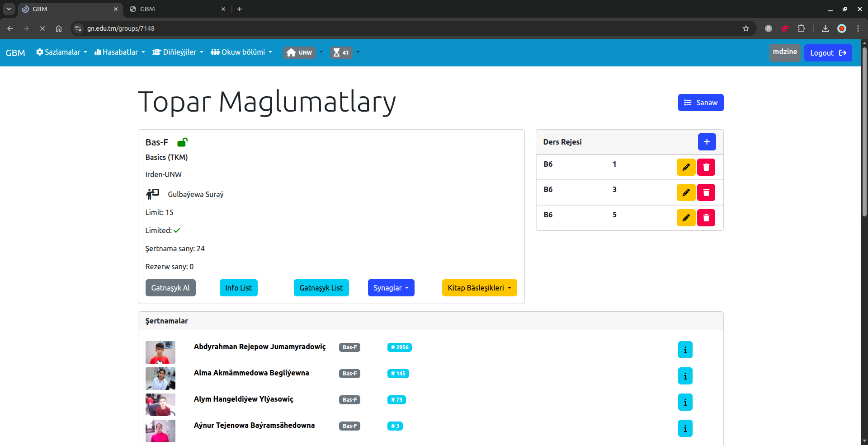Delete the B6 lesson row numbered 3
This screenshot has height=445, width=868.
[706, 192]
